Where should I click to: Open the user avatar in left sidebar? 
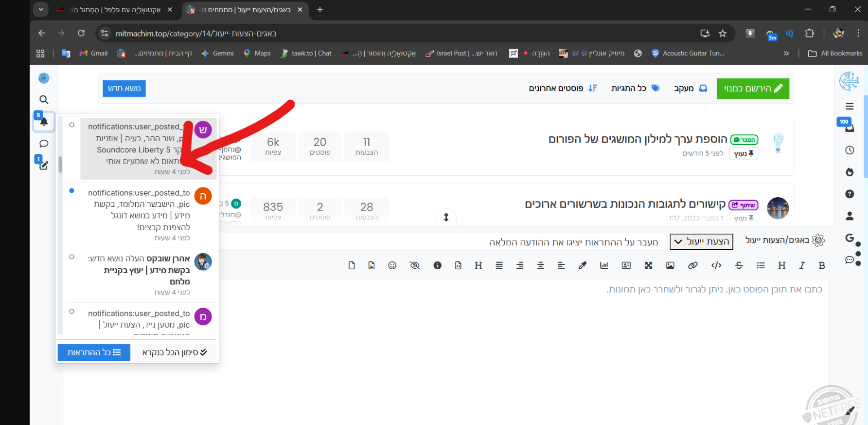pyautogui.click(x=44, y=78)
